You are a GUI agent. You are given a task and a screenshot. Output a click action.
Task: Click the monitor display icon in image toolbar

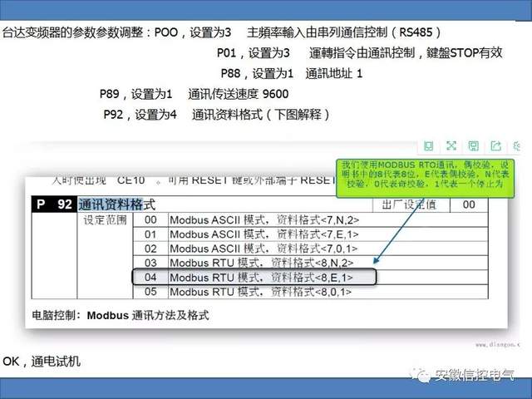coord(473,146)
